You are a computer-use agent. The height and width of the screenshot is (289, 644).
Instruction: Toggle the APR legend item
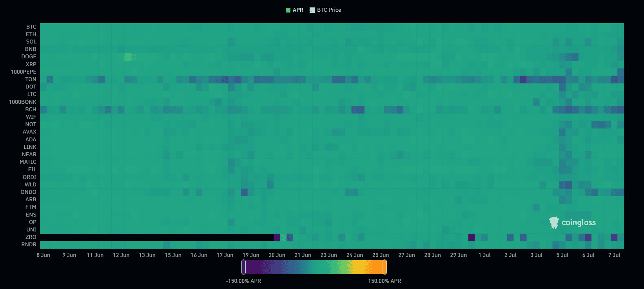294,10
